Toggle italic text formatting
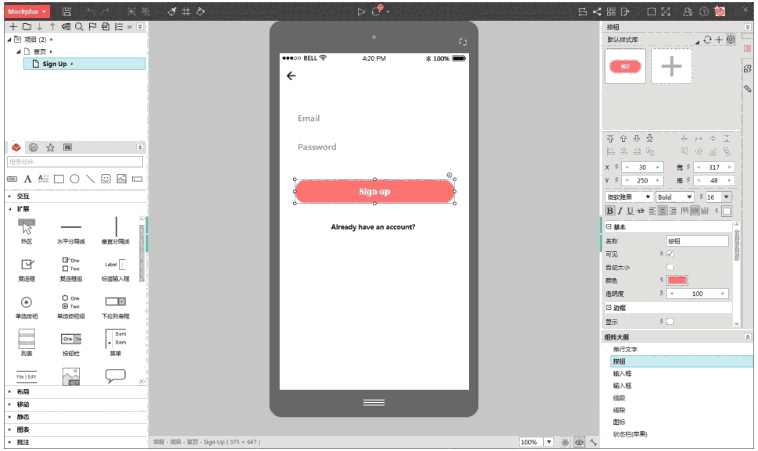Viewport: 758px width, 451px height. click(x=620, y=211)
